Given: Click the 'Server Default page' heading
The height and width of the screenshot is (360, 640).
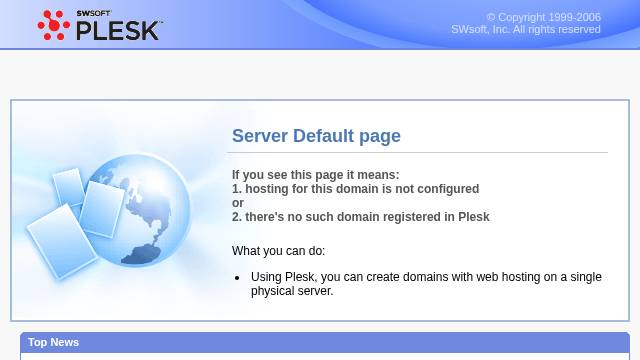Looking at the screenshot, I should point(316,136).
